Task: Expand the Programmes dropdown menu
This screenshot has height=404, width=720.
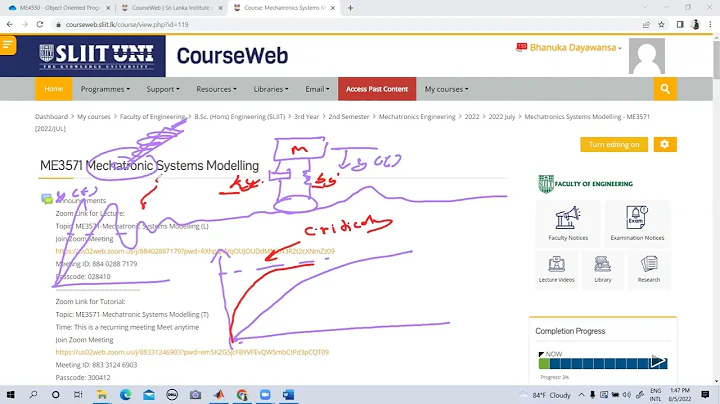Action: [105, 89]
